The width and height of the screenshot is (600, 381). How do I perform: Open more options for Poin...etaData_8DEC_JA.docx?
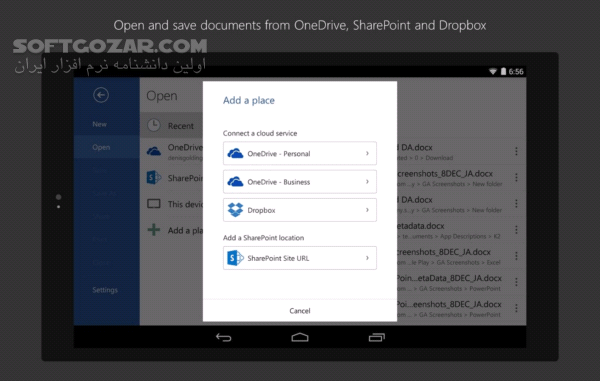click(x=516, y=282)
